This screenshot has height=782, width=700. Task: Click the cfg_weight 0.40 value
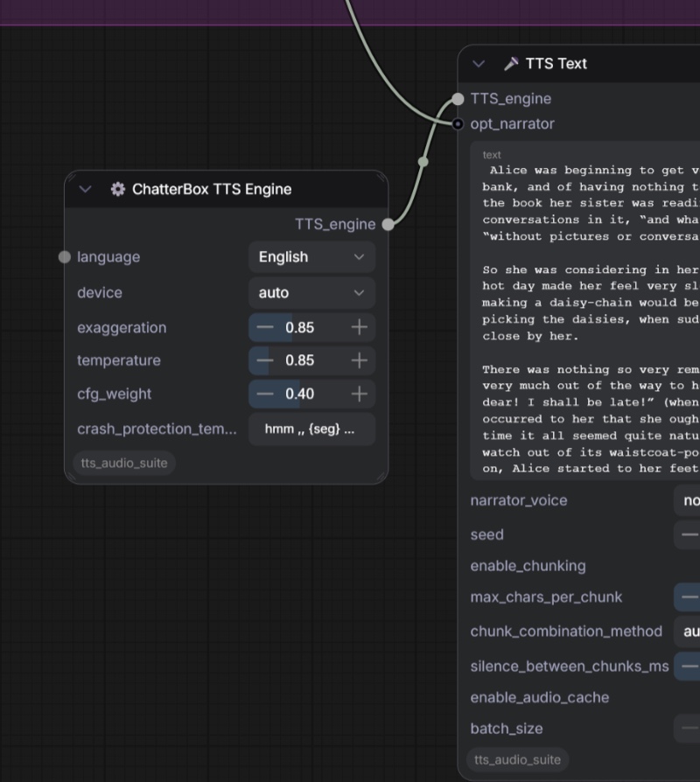(300, 394)
